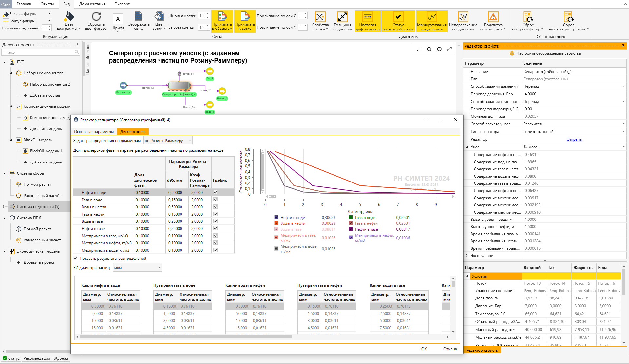Click Подсветка осложнений warning icon

pos(493,17)
